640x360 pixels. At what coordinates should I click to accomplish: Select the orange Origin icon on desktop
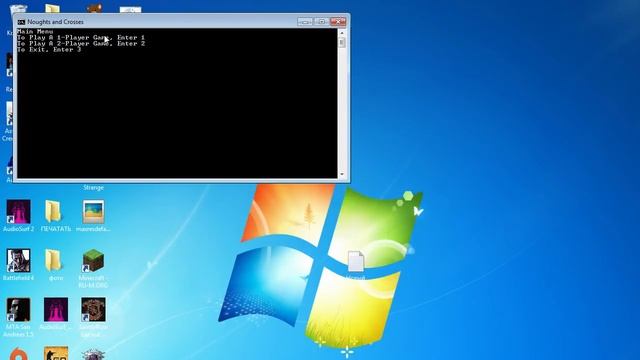18,354
